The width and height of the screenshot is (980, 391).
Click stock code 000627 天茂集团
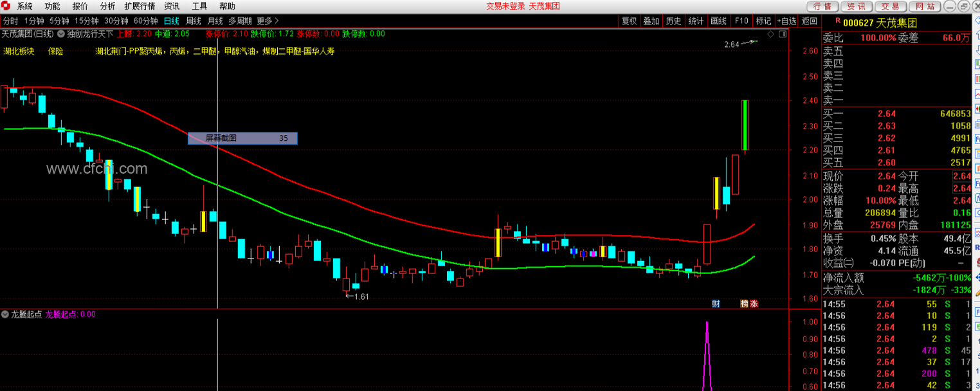tap(880, 23)
